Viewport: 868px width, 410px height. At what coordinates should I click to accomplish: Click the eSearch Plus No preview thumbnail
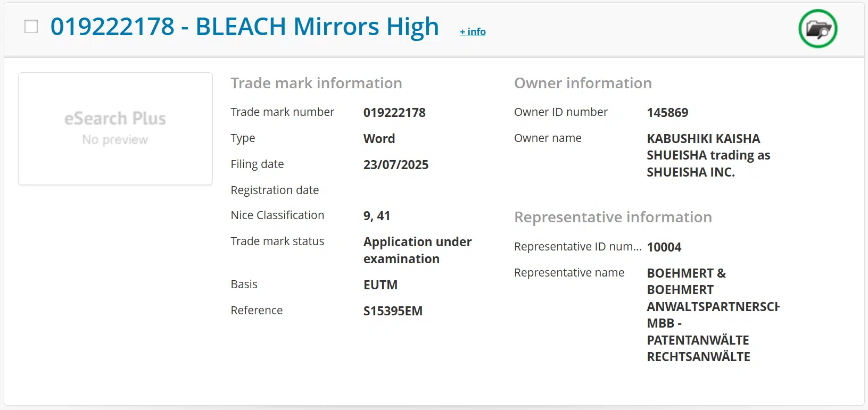click(x=115, y=129)
